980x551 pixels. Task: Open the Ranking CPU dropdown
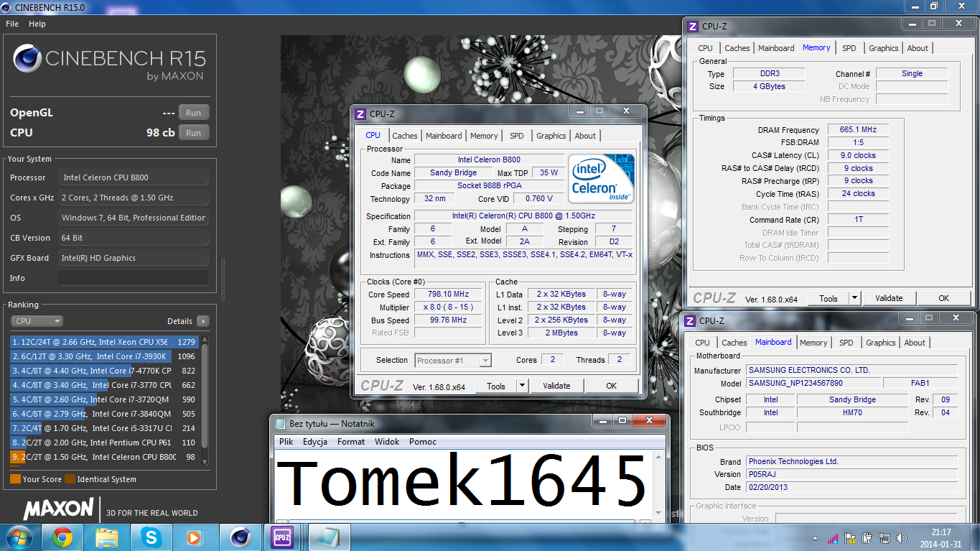[x=37, y=321]
